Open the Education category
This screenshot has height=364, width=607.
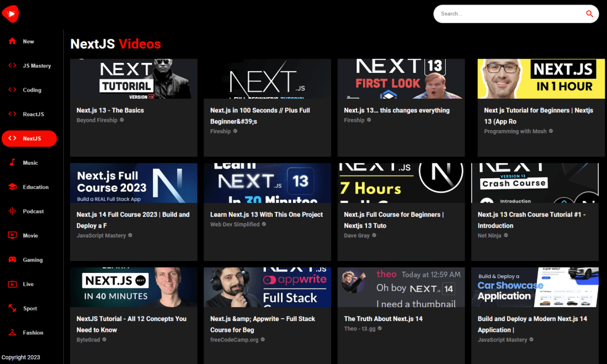[29, 187]
